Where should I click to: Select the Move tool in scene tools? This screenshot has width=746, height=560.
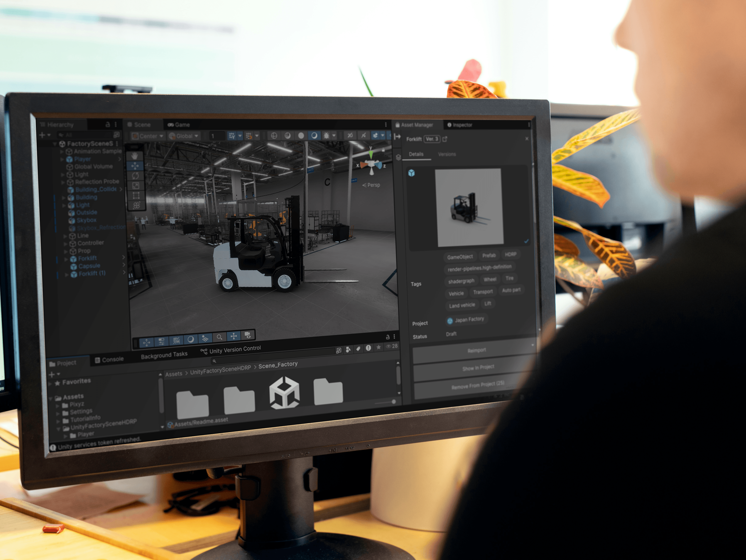pyautogui.click(x=135, y=166)
